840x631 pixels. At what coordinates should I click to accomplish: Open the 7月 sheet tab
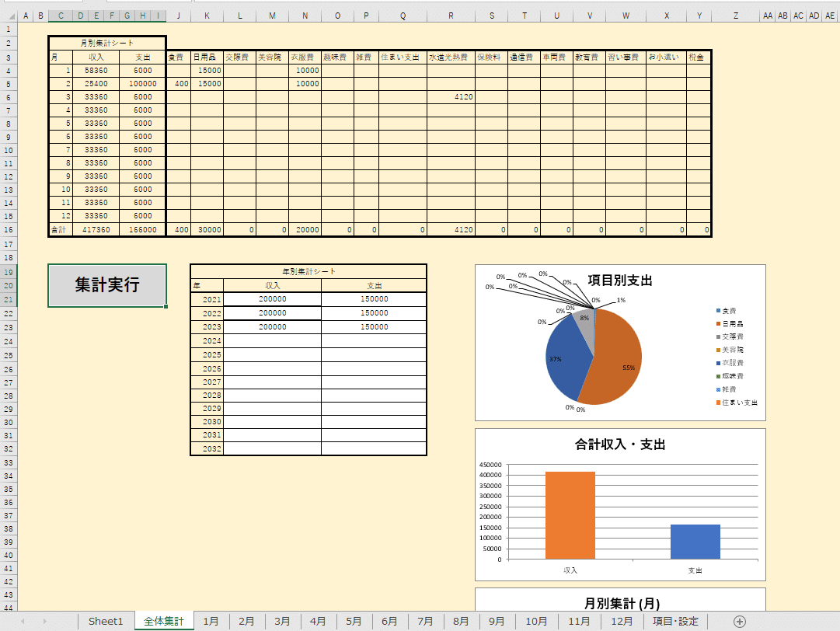pos(425,622)
